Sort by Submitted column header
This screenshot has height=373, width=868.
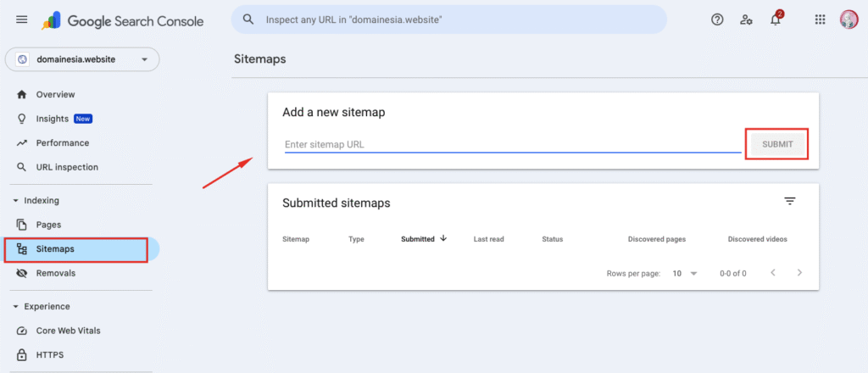(417, 239)
